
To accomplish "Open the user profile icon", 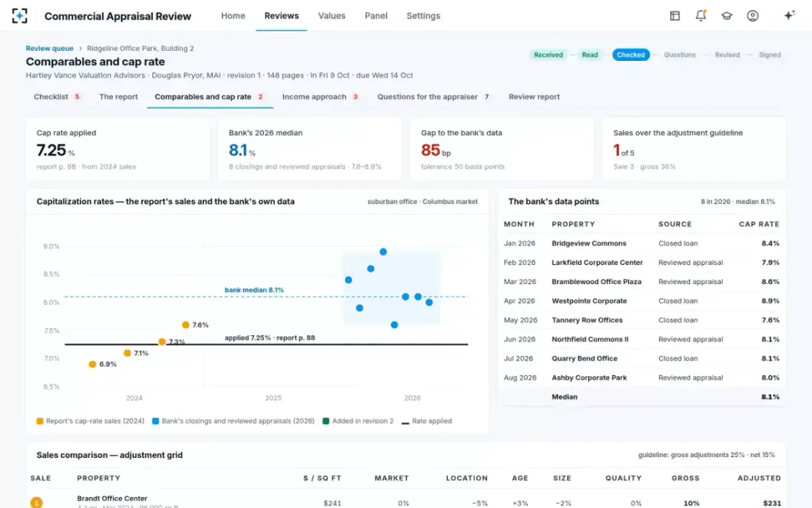I will [x=752, y=16].
